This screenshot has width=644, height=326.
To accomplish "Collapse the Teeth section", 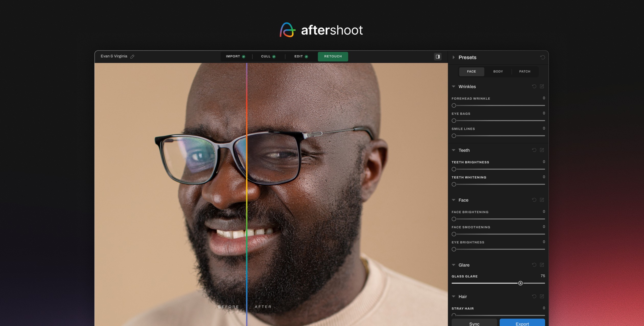I will point(454,150).
